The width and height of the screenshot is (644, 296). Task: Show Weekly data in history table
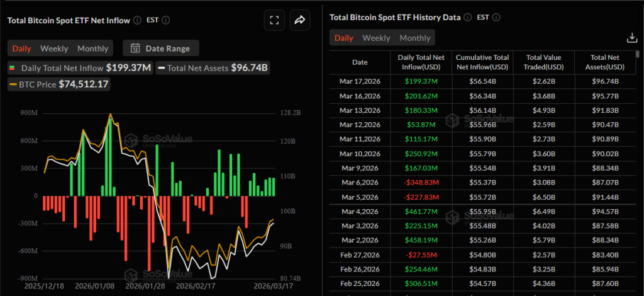pos(376,38)
